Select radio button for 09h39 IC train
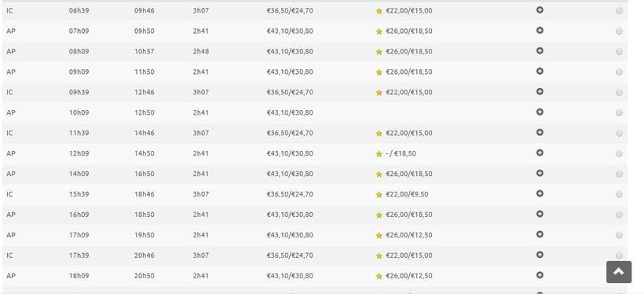 (x=619, y=92)
